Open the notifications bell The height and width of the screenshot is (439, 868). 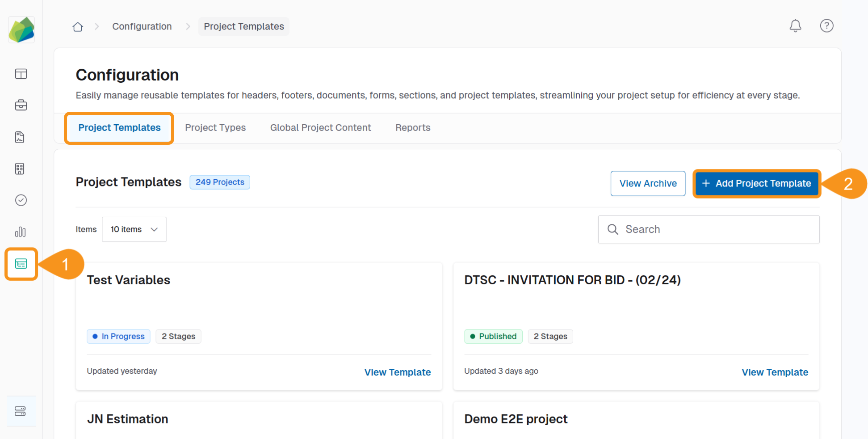point(796,26)
